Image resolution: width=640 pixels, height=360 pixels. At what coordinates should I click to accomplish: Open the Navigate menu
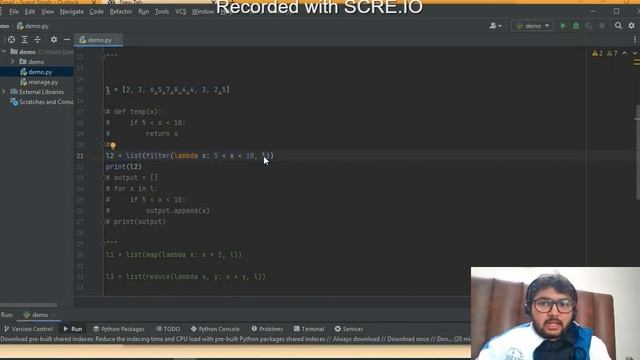tap(71, 11)
